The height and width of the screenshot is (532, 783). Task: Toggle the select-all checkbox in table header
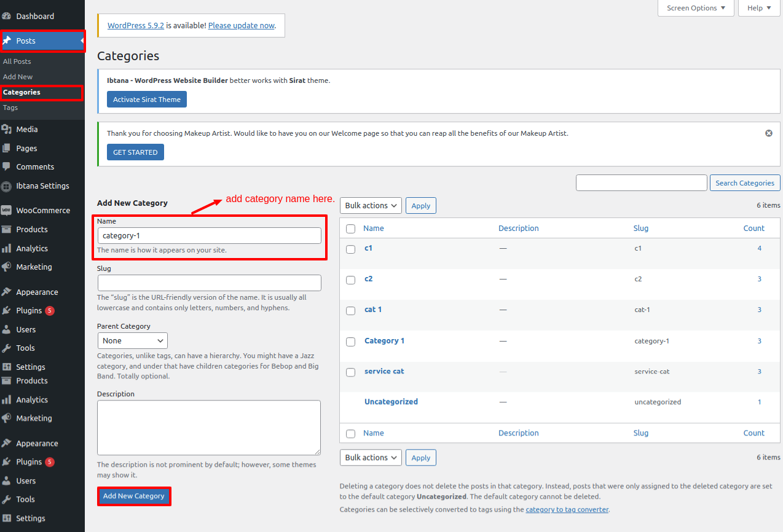pos(351,229)
